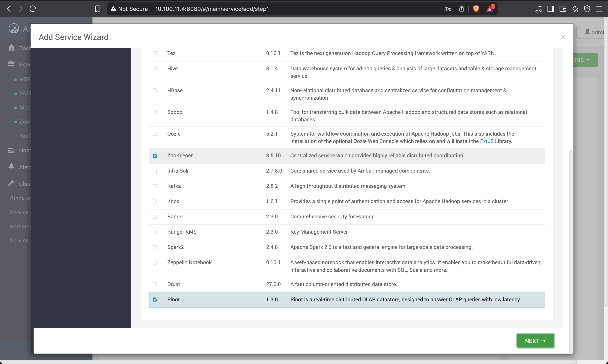Image resolution: width=608 pixels, height=364 pixels.
Task: Click the Infra Solr version 2.7.8.0 cell
Action: point(274,171)
